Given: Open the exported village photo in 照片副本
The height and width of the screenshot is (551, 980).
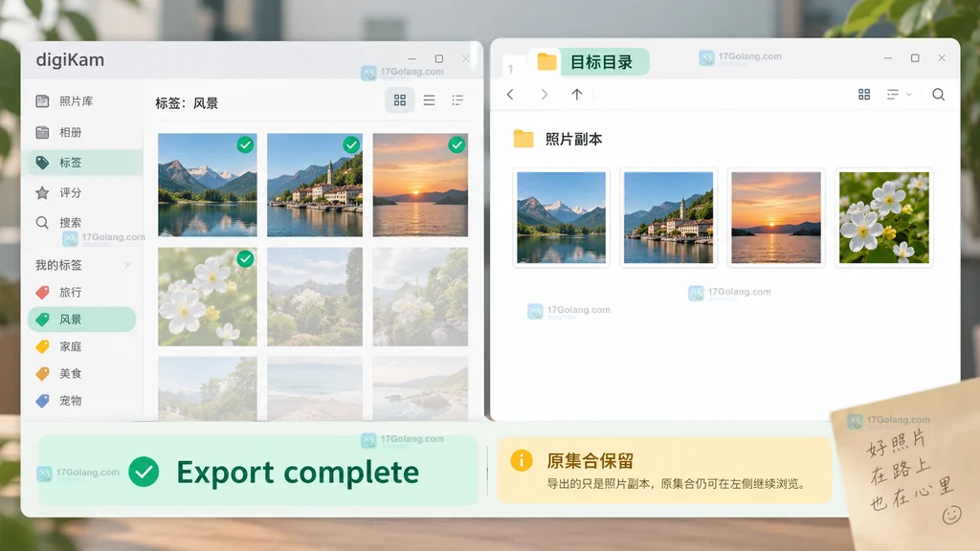Looking at the screenshot, I should [668, 217].
